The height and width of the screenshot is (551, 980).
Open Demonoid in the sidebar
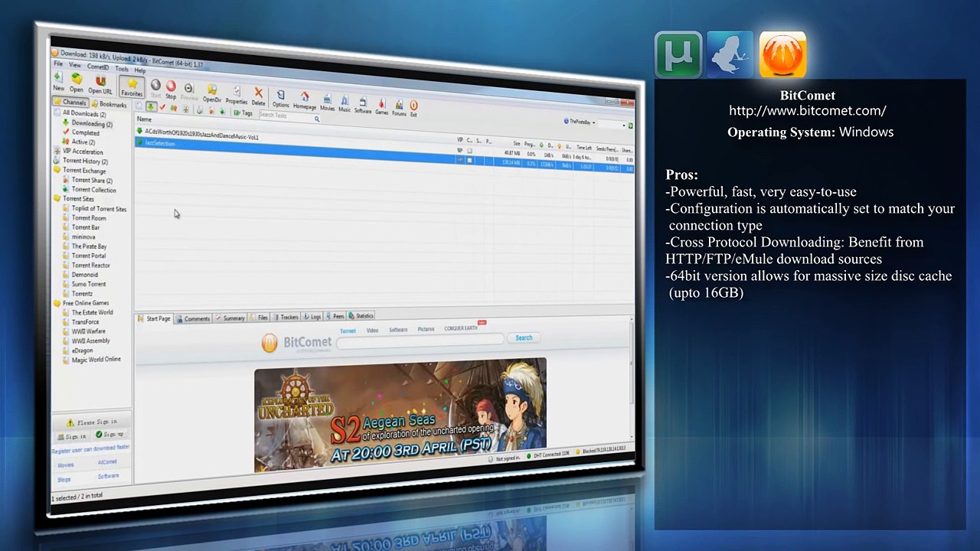point(81,275)
